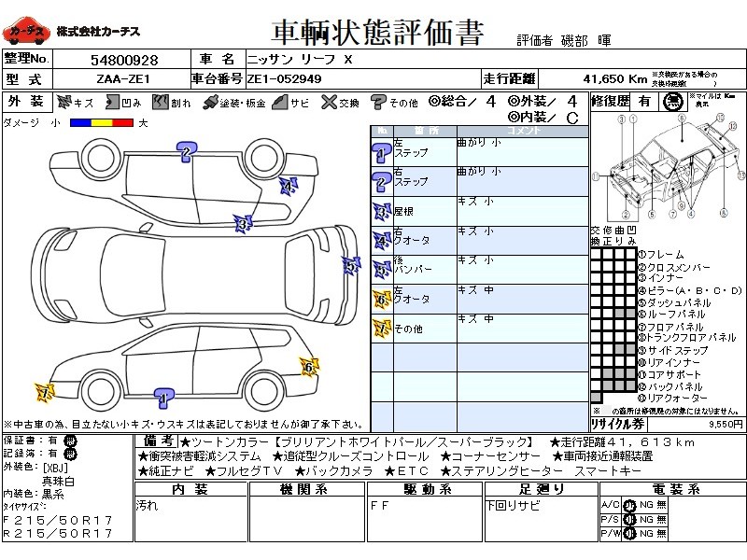Image resolution: width=747 pixels, height=560 pixels.
Task: Click yellow scratch marker 7 on car diagram
Action: click(45, 393)
